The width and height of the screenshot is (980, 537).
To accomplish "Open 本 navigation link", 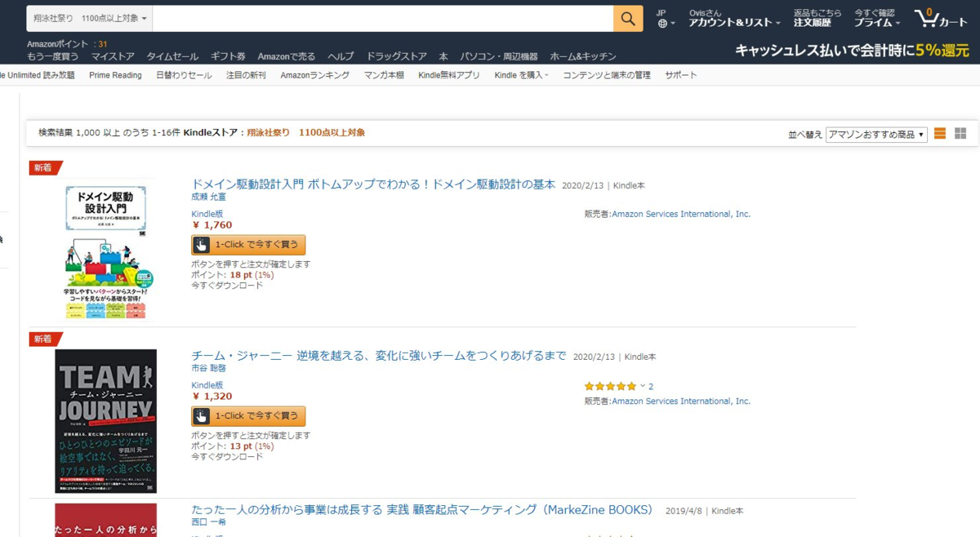I will point(443,56).
